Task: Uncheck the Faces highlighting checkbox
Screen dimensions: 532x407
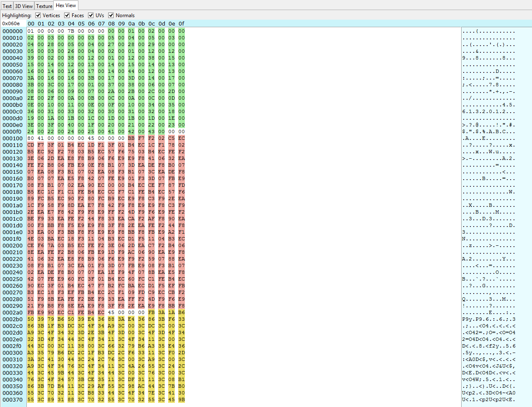Action: tap(67, 15)
